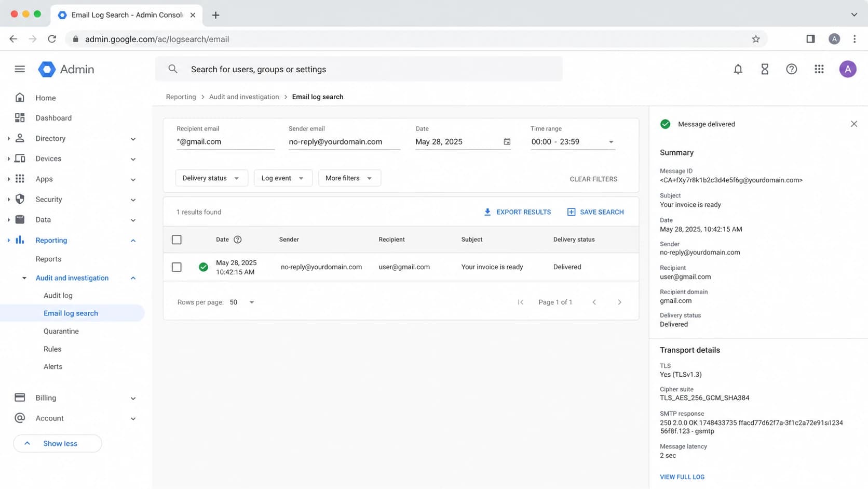868x489 pixels.
Task: Open the tasks hourglass icon
Action: click(x=765, y=69)
